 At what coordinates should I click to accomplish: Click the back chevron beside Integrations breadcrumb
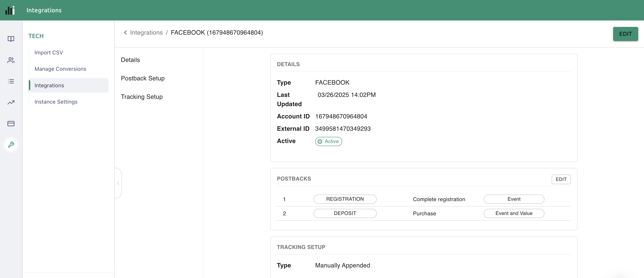[125, 32]
